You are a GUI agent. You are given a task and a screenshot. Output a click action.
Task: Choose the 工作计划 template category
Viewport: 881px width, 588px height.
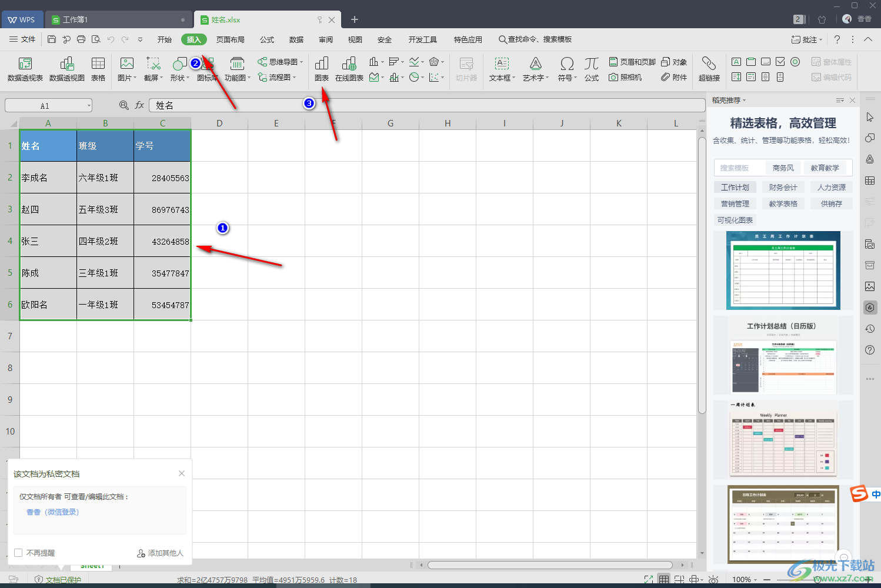point(735,188)
